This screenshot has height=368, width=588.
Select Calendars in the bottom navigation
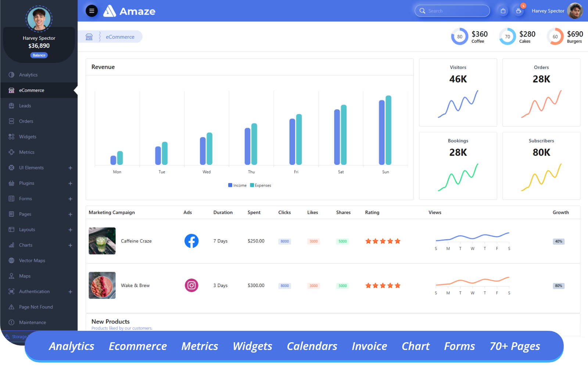coord(312,346)
